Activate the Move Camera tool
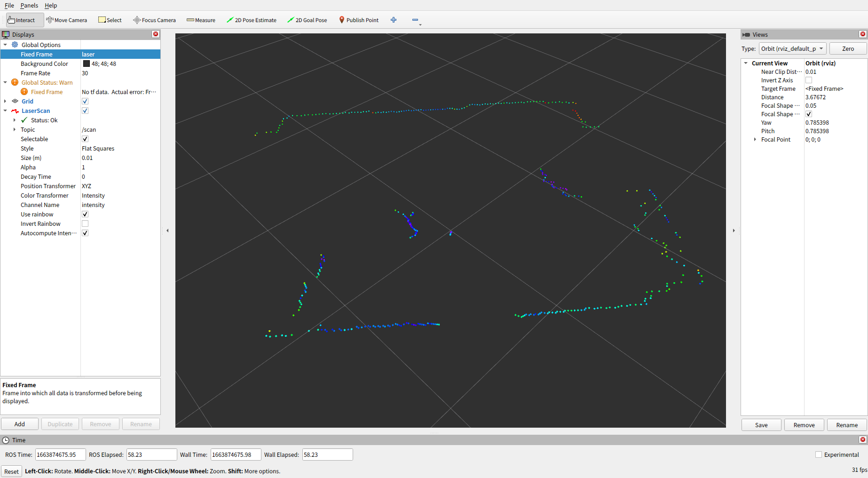868x478 pixels. [x=66, y=20]
